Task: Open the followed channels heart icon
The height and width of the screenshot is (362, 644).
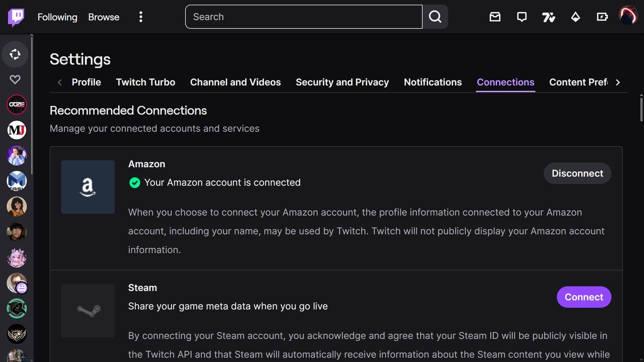Action: (x=15, y=79)
